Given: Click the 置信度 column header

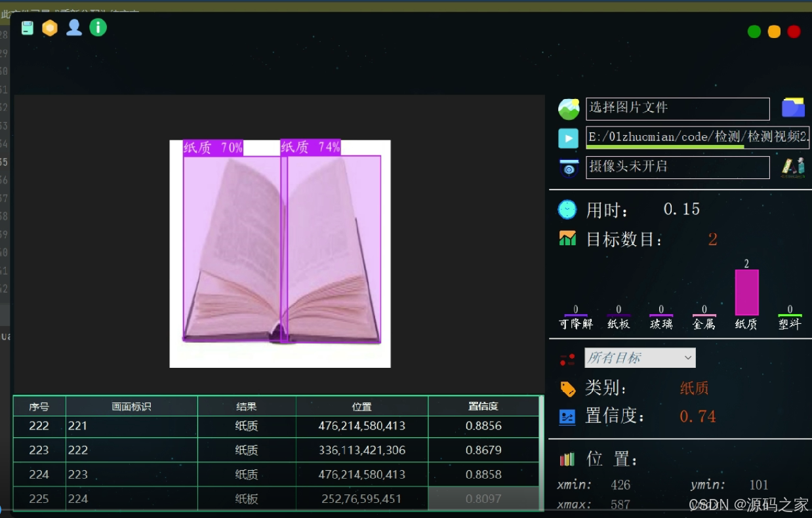Looking at the screenshot, I should click(x=483, y=406).
